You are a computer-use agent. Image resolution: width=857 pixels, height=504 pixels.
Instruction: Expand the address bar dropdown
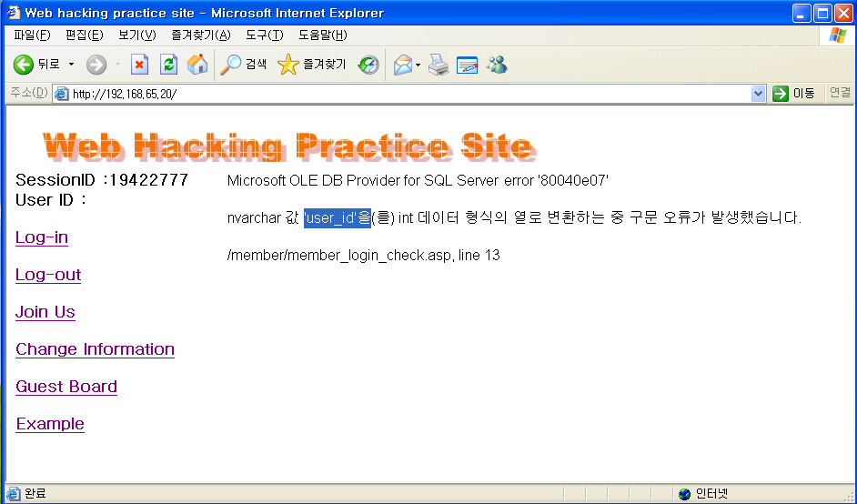(758, 94)
